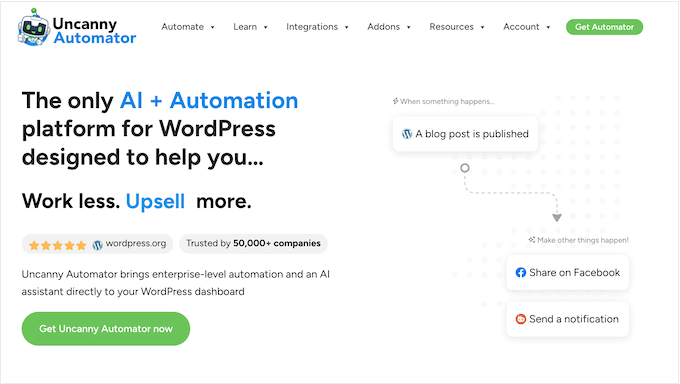The image size is (680, 384).
Task: Select the 'Send a notification' card
Action: (568, 319)
